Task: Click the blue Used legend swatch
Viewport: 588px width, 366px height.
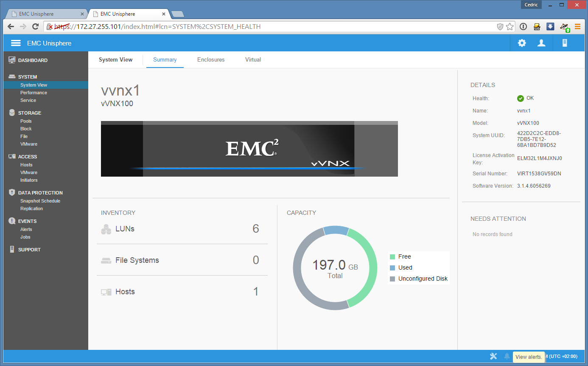Action: tap(392, 268)
